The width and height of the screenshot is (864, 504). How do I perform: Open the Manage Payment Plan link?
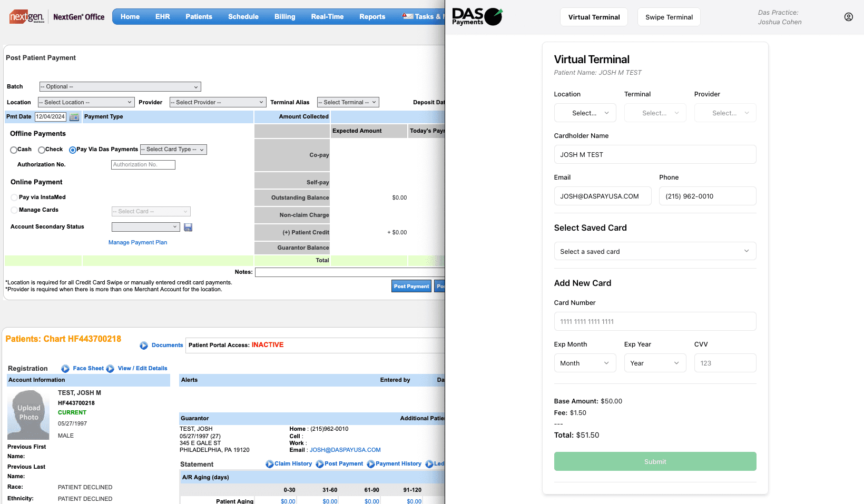click(x=138, y=243)
